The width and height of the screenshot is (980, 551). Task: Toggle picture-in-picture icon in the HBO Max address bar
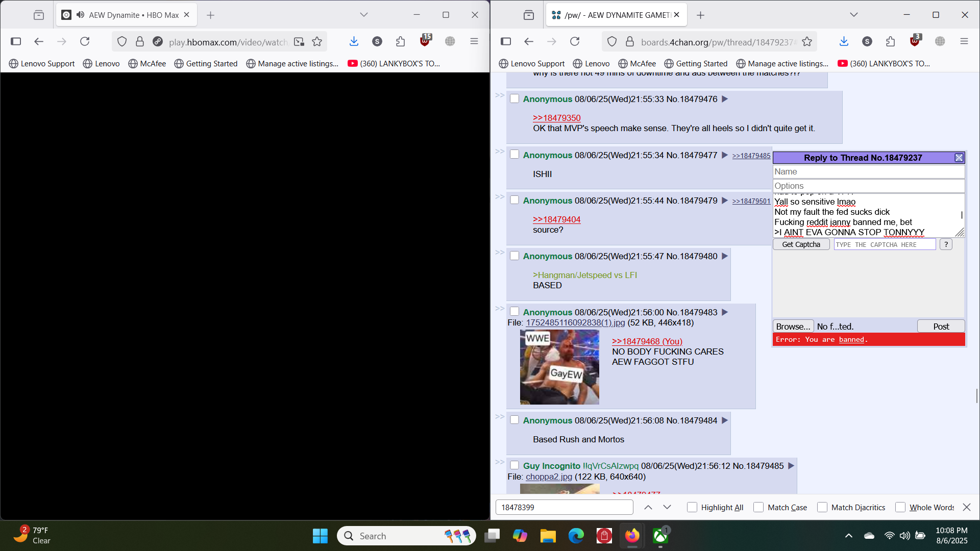pyautogui.click(x=299, y=42)
